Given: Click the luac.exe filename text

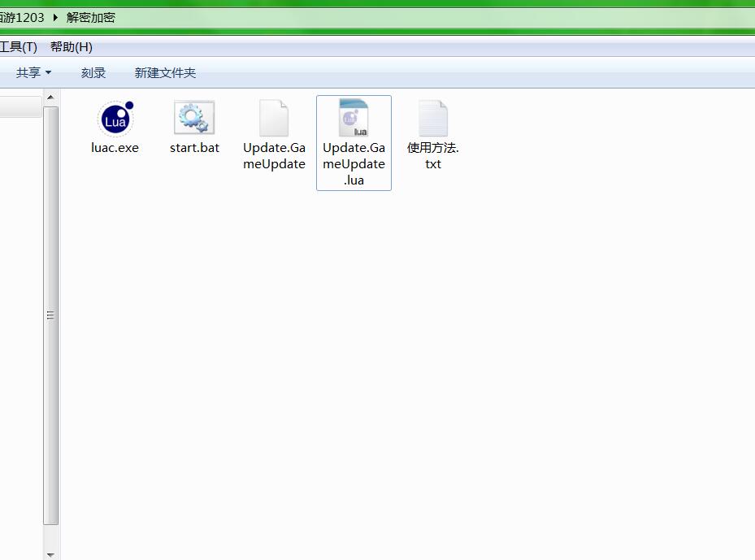Looking at the screenshot, I should click(x=115, y=148).
